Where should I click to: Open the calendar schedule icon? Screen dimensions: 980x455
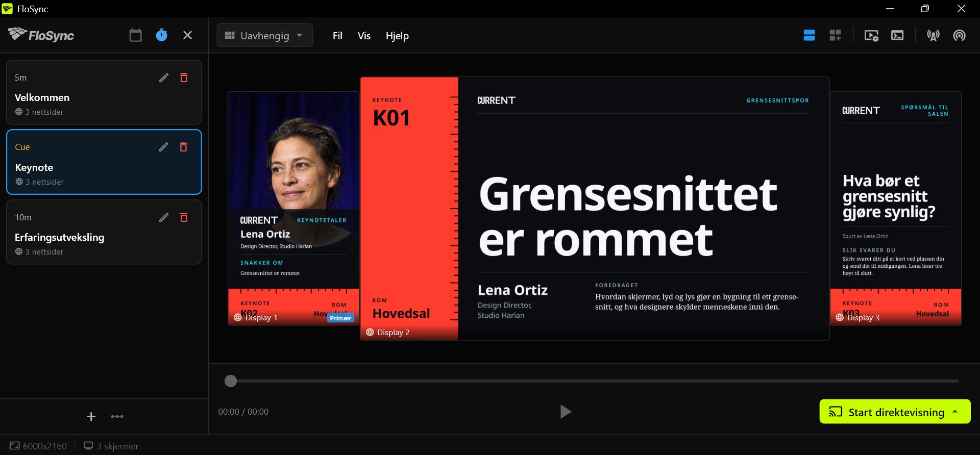pyautogui.click(x=135, y=35)
